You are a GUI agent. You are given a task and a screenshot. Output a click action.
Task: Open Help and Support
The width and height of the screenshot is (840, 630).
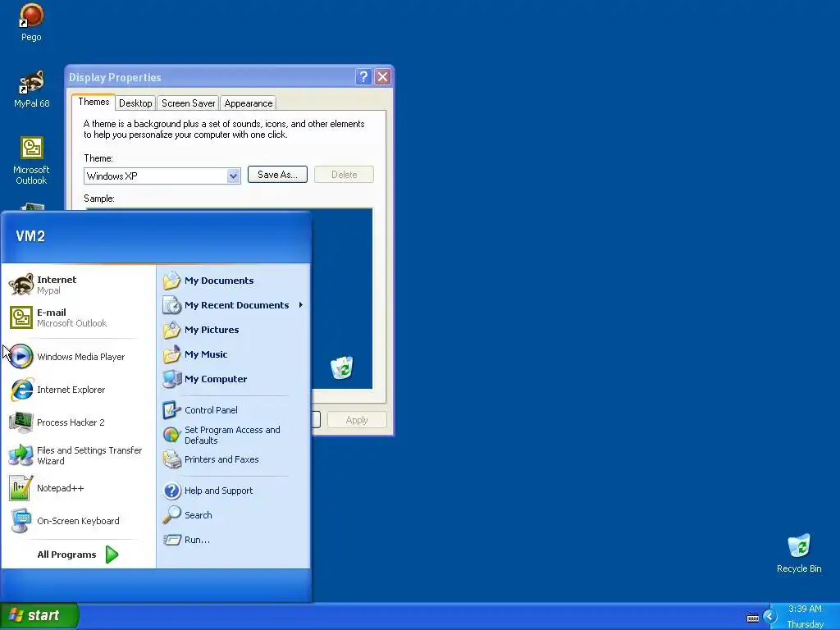click(x=233, y=491)
